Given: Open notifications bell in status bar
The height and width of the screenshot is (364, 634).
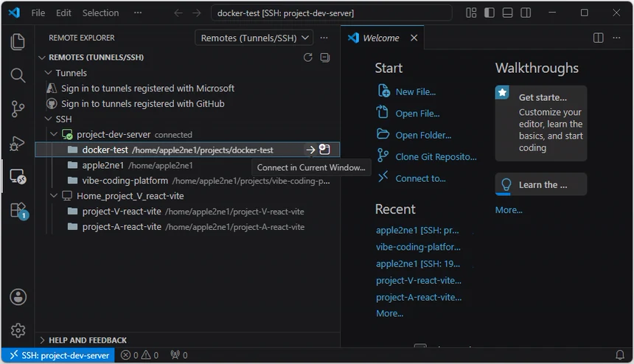Looking at the screenshot, I should point(620,355).
